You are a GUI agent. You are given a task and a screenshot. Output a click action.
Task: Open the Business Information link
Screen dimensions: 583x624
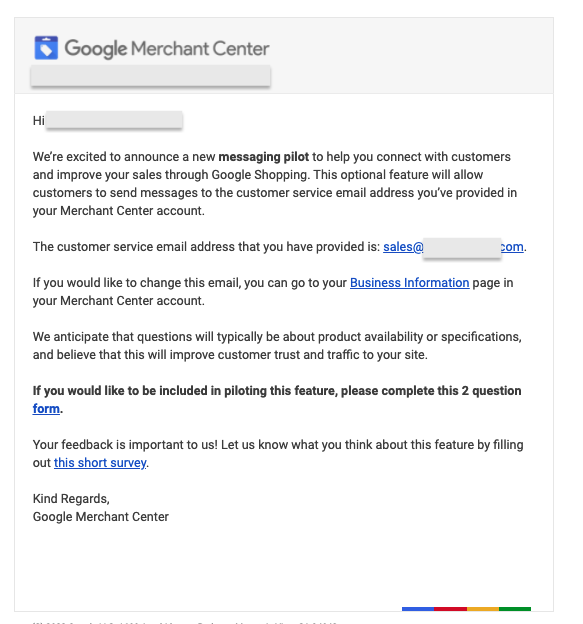[x=409, y=283]
